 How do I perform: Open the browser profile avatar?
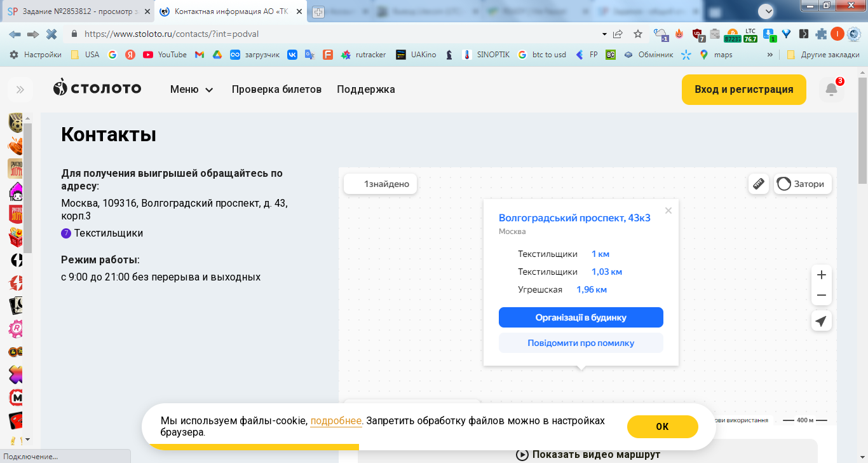pos(838,34)
